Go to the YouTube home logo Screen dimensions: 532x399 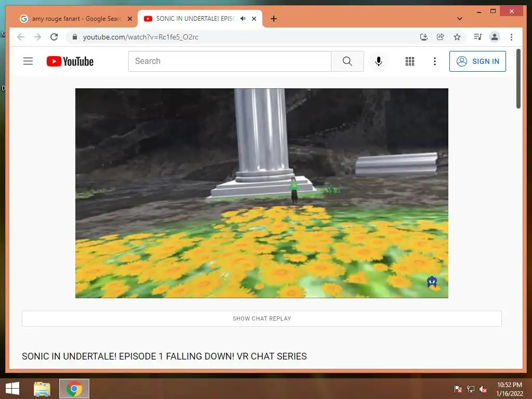click(x=70, y=61)
